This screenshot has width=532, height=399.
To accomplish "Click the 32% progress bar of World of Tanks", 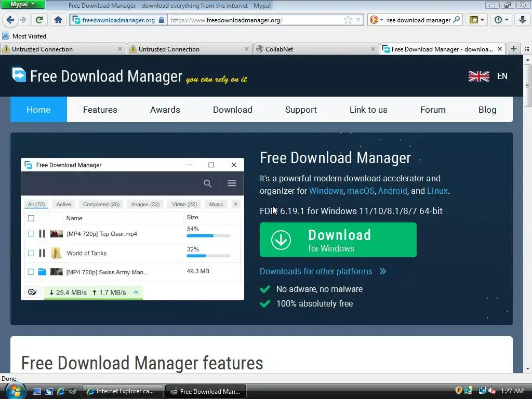I will (x=208, y=256).
